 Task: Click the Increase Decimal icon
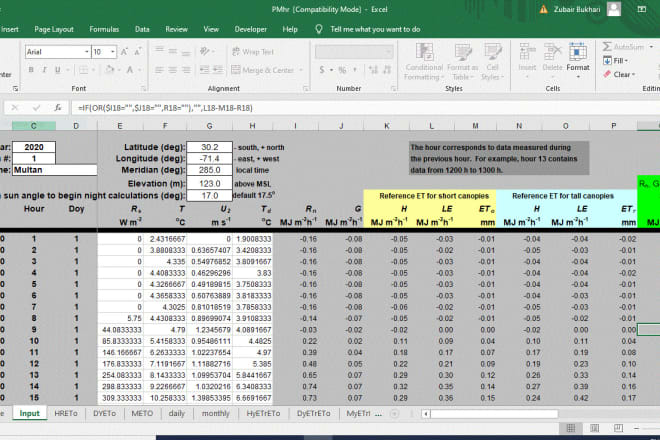coord(373,70)
